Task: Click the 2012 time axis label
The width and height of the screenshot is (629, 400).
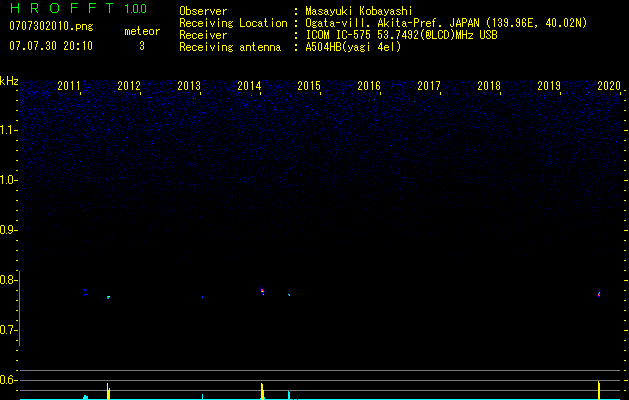Action: pyautogui.click(x=129, y=86)
